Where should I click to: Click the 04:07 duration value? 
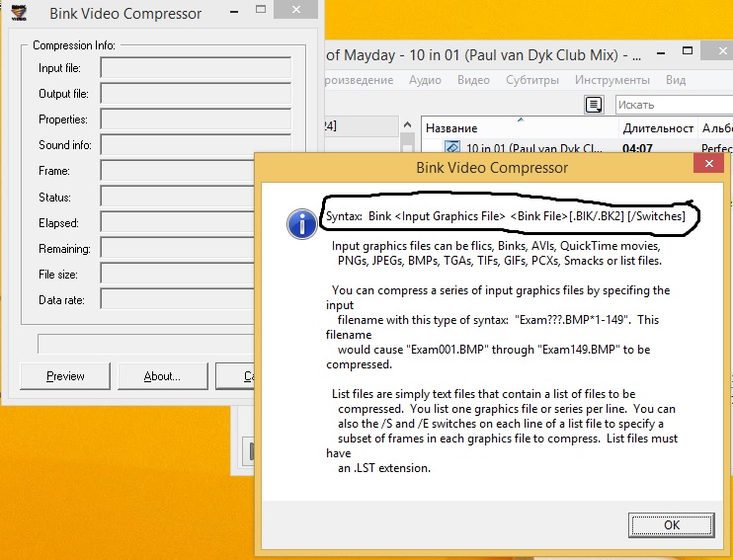point(637,149)
